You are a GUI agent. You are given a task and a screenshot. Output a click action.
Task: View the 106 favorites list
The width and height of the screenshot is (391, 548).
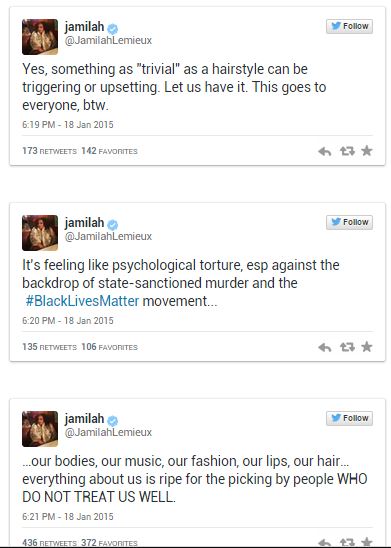point(109,347)
